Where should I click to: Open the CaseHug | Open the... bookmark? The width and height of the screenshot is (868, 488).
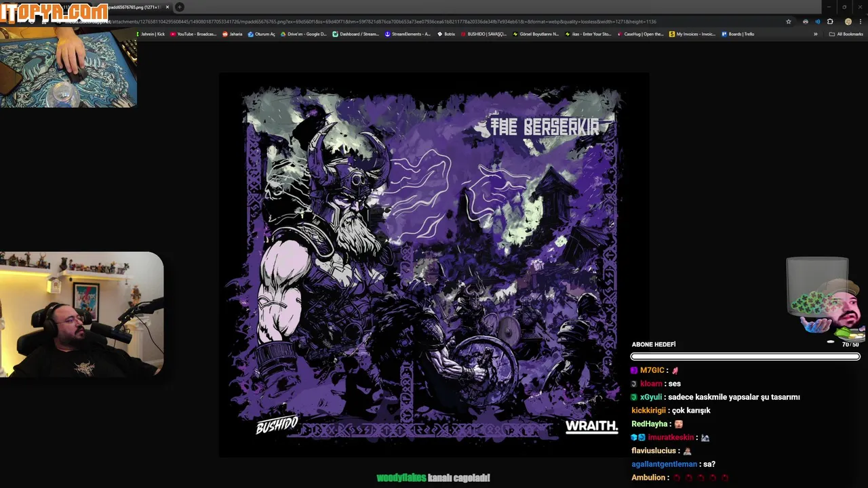639,34
